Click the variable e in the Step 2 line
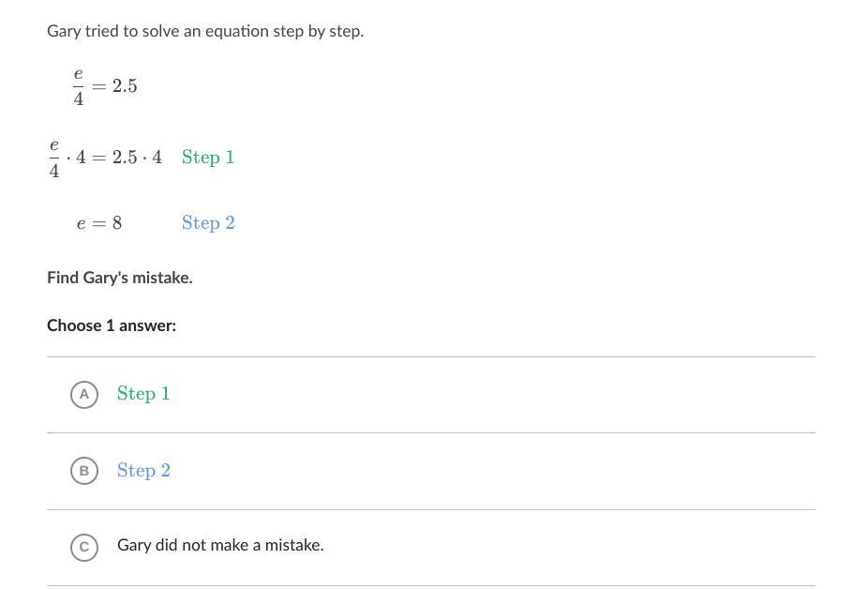 [82, 224]
